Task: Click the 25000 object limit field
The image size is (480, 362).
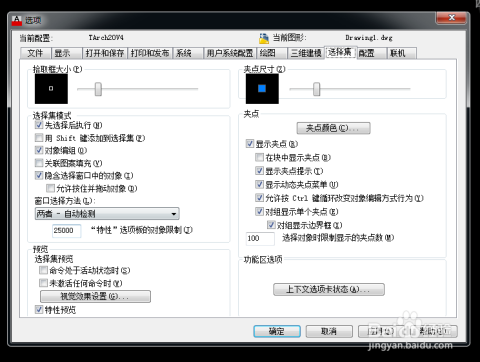Action: [67, 230]
